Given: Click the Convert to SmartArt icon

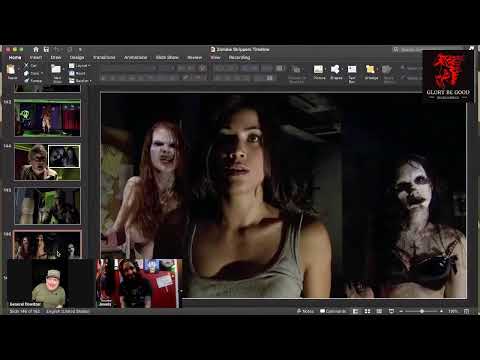Looking at the screenshot, I should tap(296, 69).
